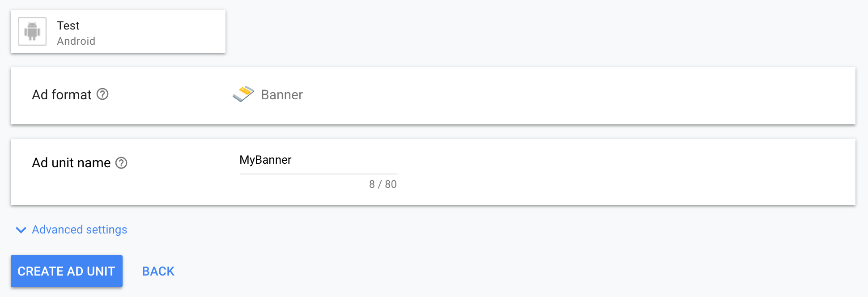This screenshot has height=297, width=868.
Task: Go back using the BACK button
Action: point(158,271)
